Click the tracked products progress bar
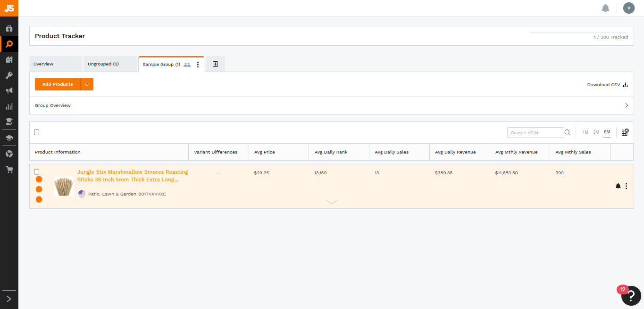644x309 pixels. click(580, 33)
